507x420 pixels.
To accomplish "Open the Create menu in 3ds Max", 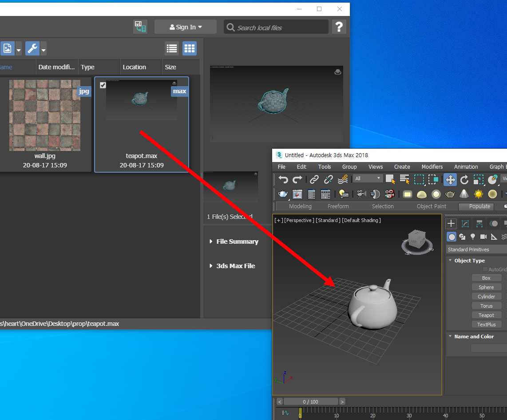I will (x=402, y=167).
